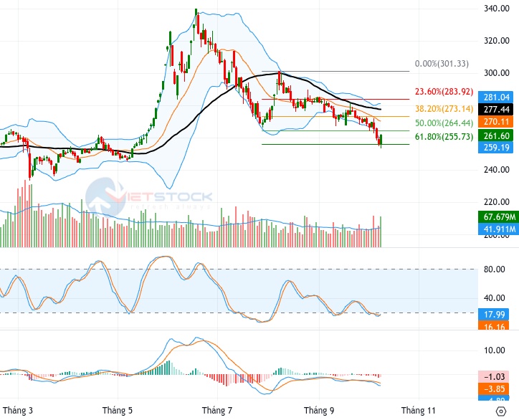Select the 61.80%(255.73) Fibonacci level label
Viewport: 519px width, 420px height.
(x=444, y=136)
